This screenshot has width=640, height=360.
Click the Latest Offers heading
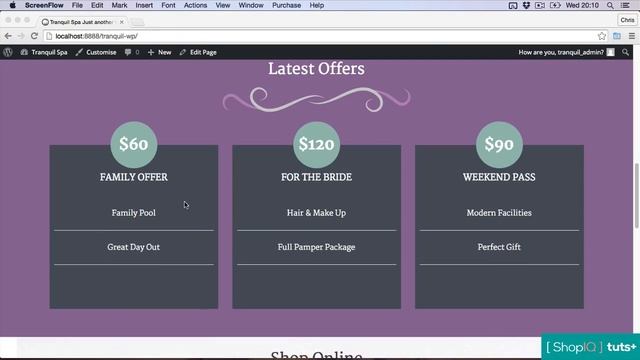[x=316, y=69]
